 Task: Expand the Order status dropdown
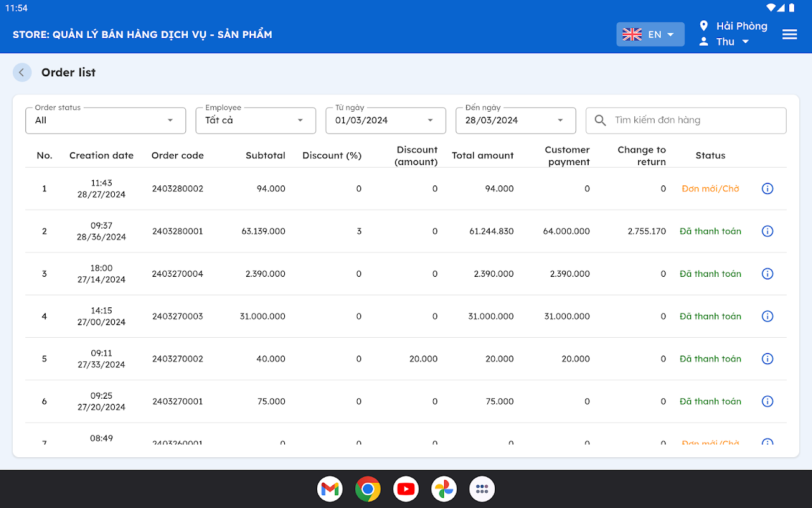click(105, 121)
